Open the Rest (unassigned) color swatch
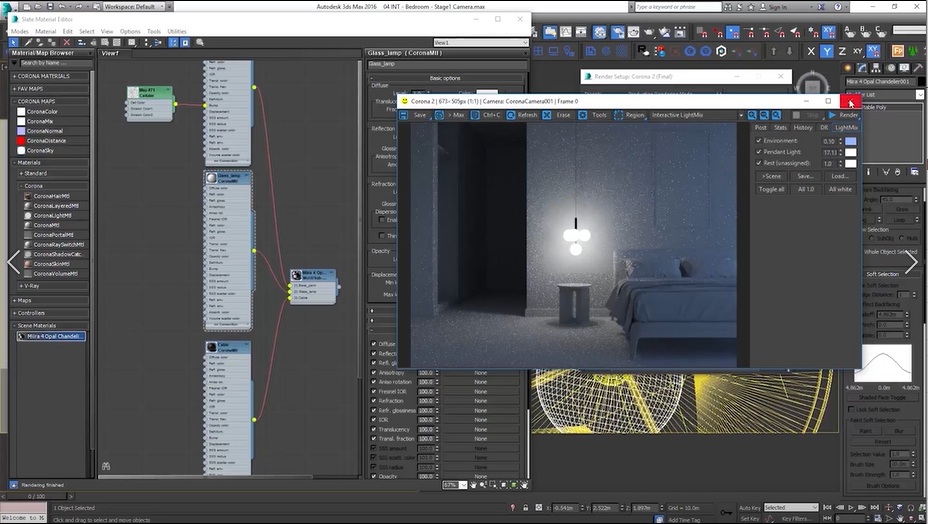The image size is (928, 524). [x=850, y=163]
